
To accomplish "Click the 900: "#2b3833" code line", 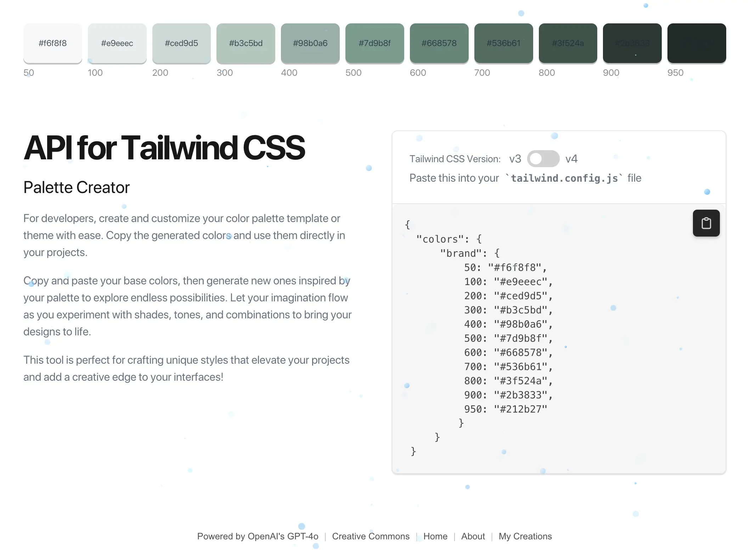I will click(508, 395).
